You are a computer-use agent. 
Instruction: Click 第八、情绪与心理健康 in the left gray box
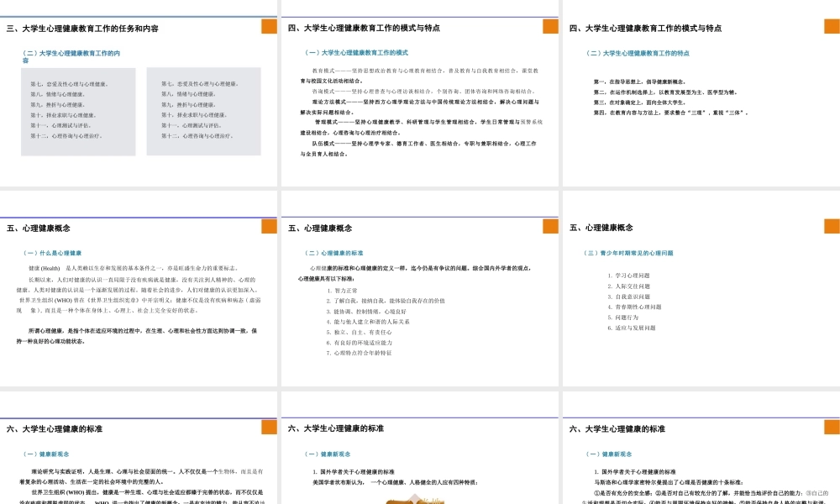point(57,94)
